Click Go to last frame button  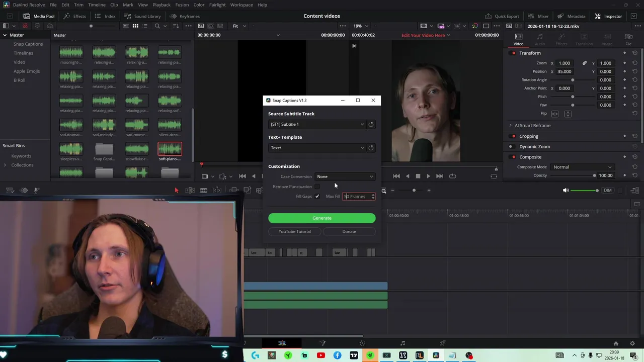439,176
